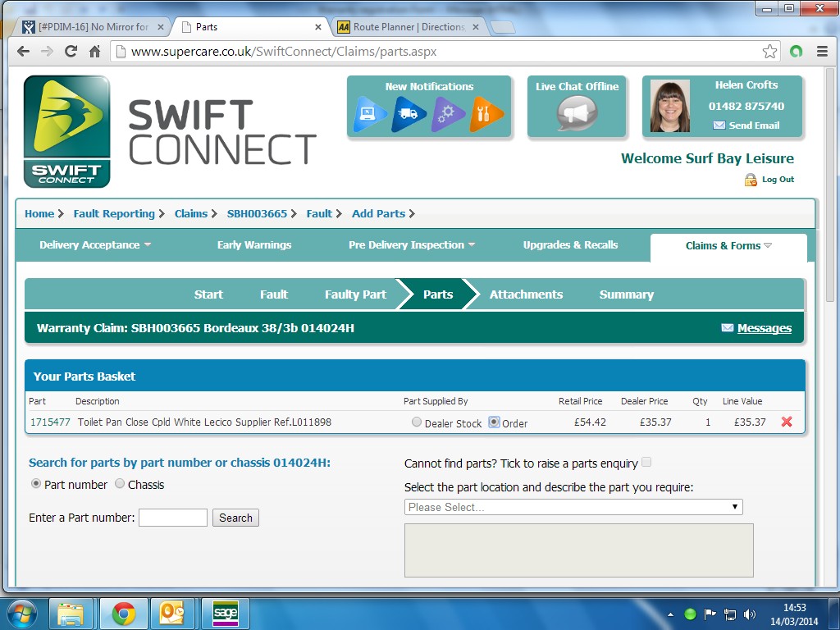The width and height of the screenshot is (840, 630).
Task: Expand the Delivery Acceptance menu
Action: 95,244
